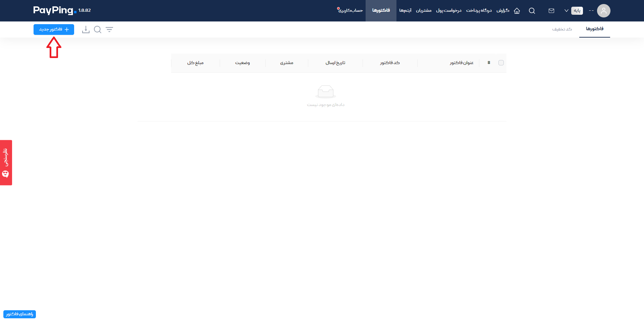Viewport: 644px width, 325px height.
Task: Open the user avatar profile icon
Action: (604, 11)
